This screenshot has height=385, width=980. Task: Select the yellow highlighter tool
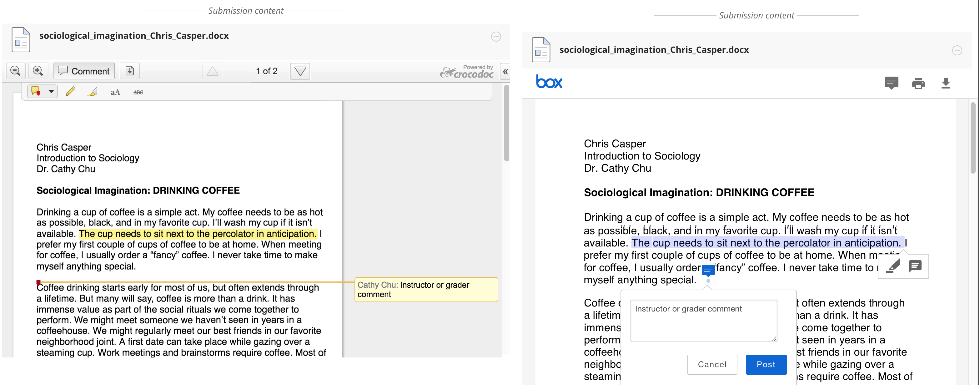[x=93, y=92]
